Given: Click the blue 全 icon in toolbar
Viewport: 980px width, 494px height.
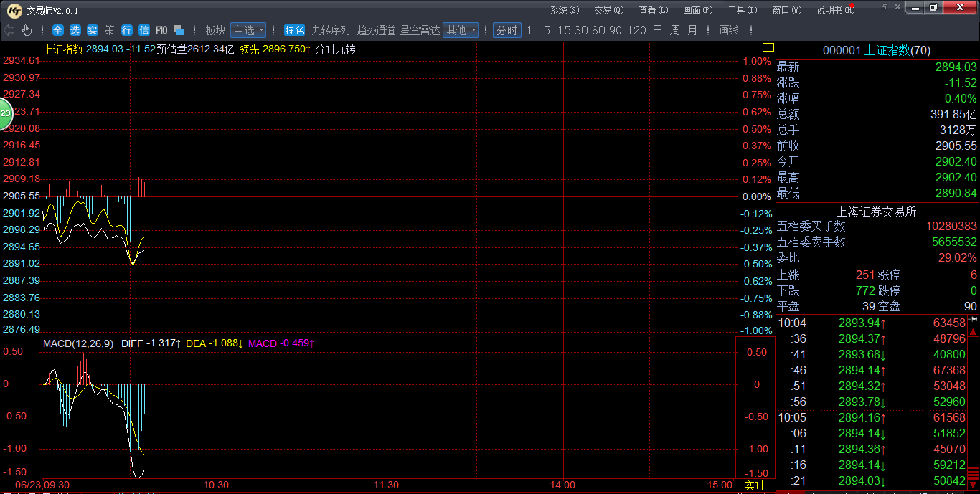Looking at the screenshot, I should 57,30.
